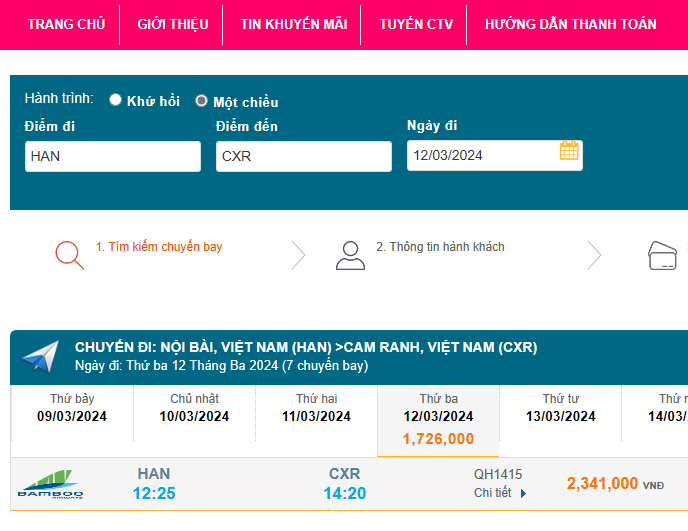Select the Khứ hồi round-trip option
Viewport: 688px width, 531px height.
point(116,100)
